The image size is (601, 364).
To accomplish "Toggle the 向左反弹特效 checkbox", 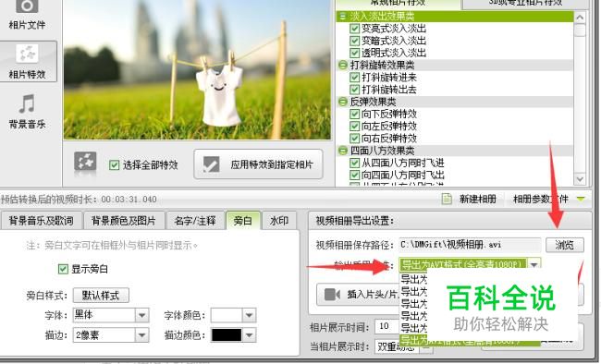I will pos(354,127).
